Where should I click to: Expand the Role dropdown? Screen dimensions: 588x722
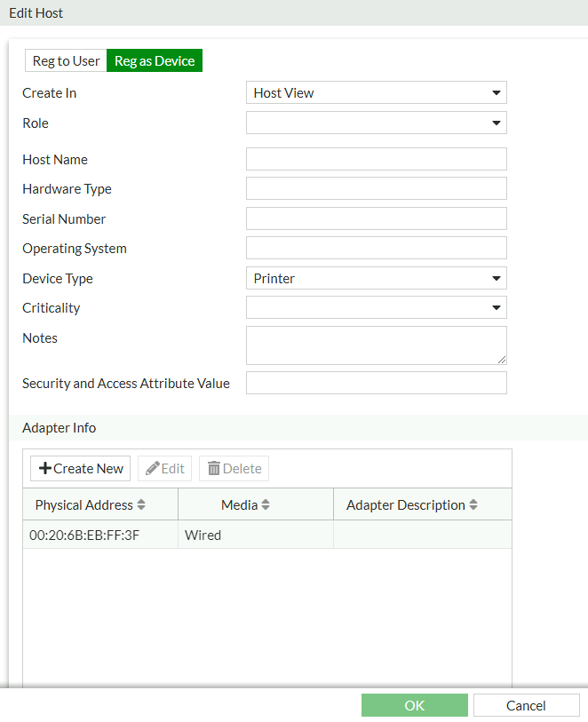click(376, 123)
